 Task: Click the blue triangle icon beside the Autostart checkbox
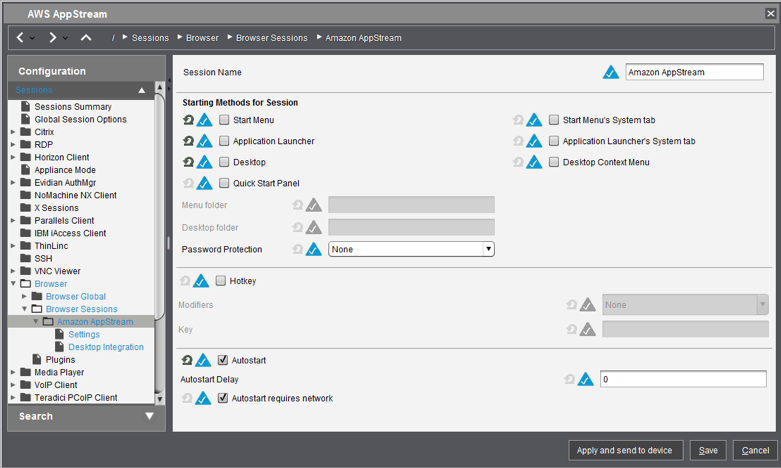203,360
